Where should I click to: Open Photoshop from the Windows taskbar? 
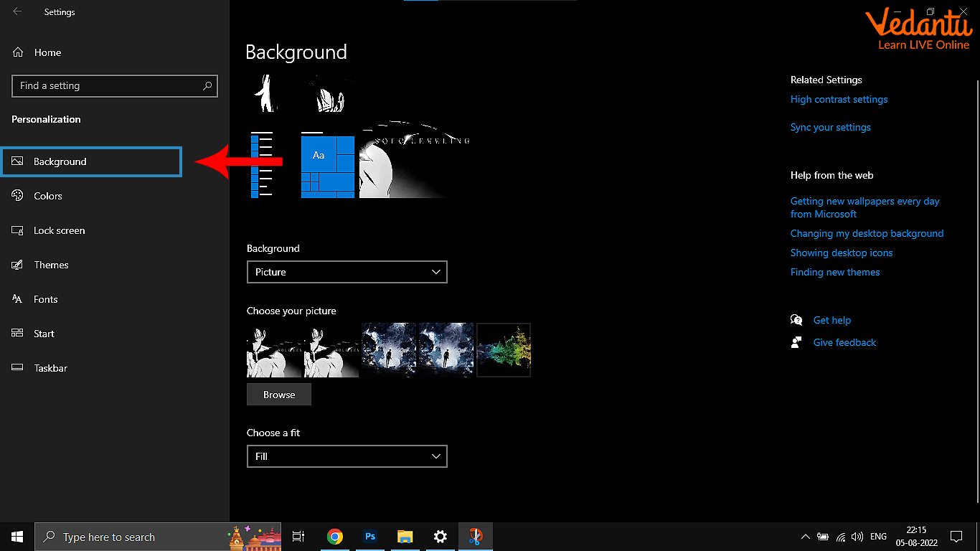coord(370,537)
